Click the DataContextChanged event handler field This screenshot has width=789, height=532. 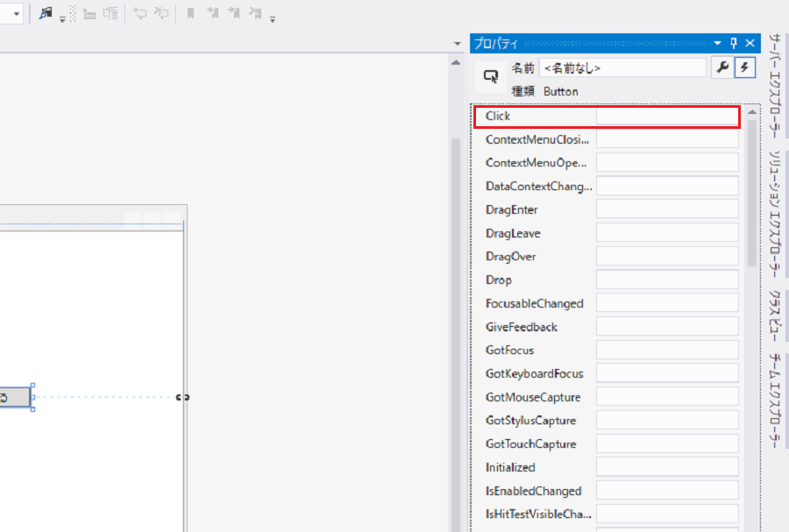[x=667, y=186]
